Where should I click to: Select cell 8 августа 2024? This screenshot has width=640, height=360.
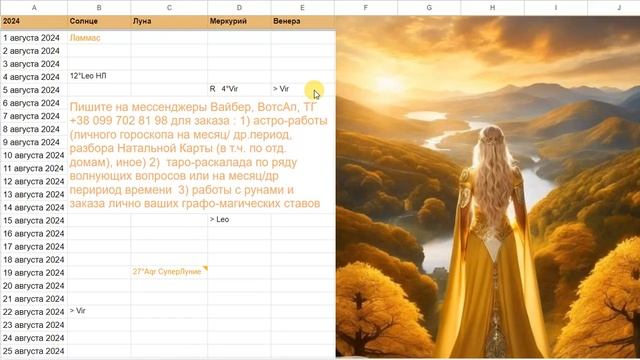click(x=34, y=129)
